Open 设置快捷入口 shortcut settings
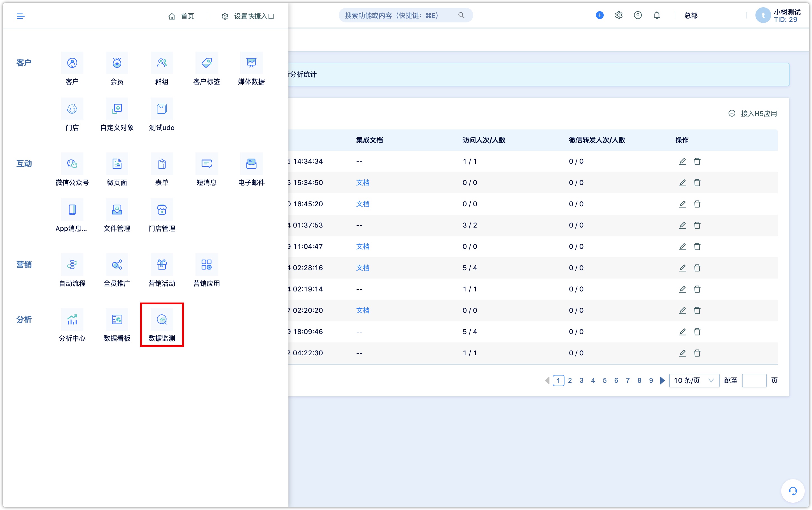This screenshot has height=510, width=812. (x=248, y=16)
